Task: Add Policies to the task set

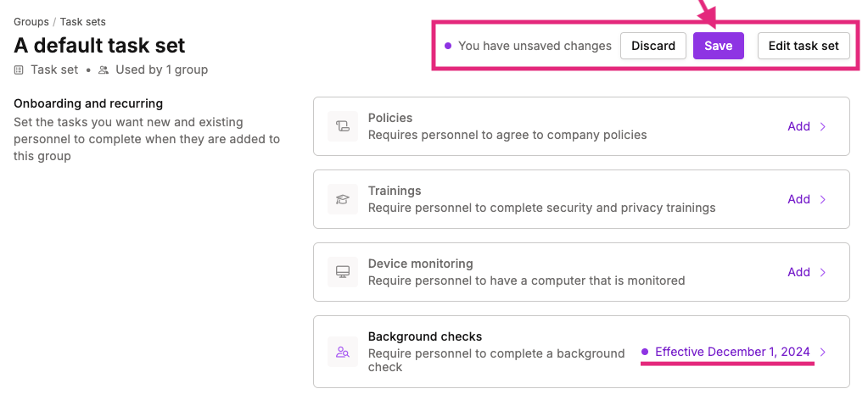Action: (x=798, y=126)
